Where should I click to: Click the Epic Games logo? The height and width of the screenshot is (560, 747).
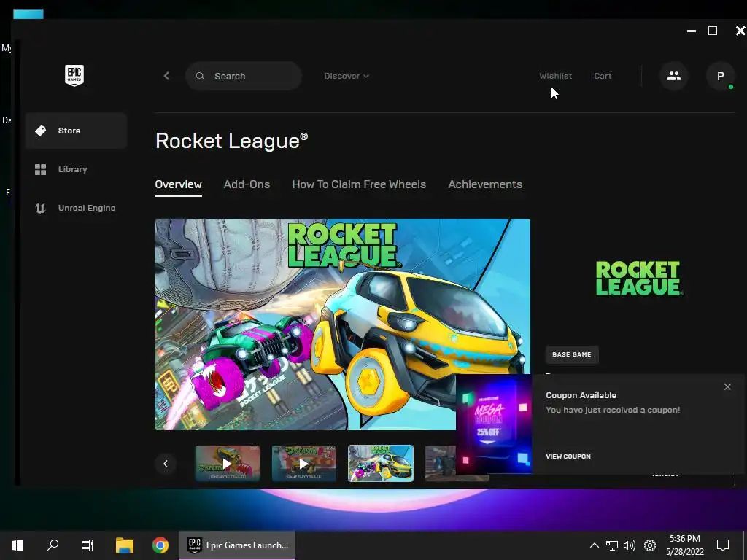pyautogui.click(x=74, y=75)
